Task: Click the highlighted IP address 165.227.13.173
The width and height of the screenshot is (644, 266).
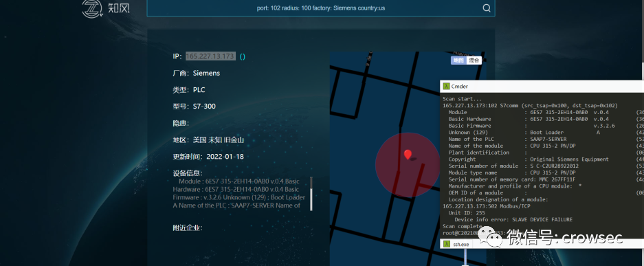Action: 210,56
